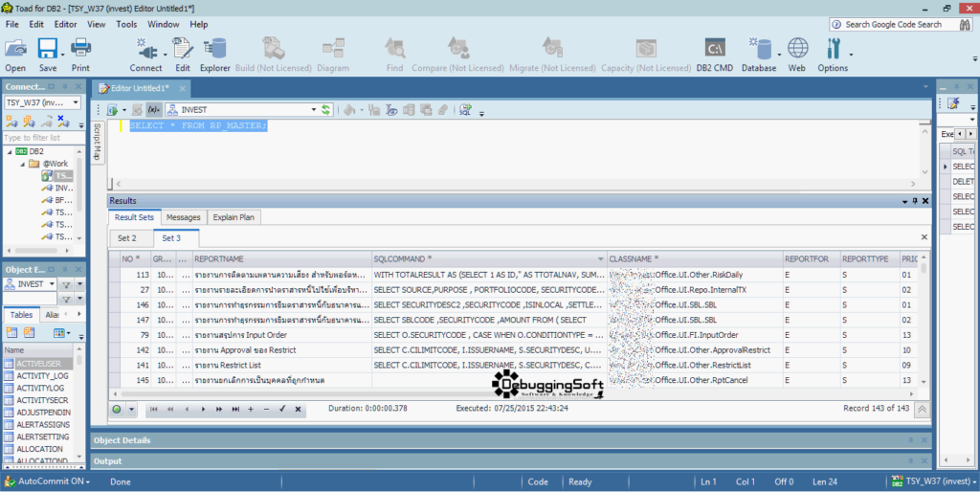Image resolution: width=980 pixels, height=492 pixels.
Task: Refresh the INVEST schema list
Action: [x=325, y=109]
